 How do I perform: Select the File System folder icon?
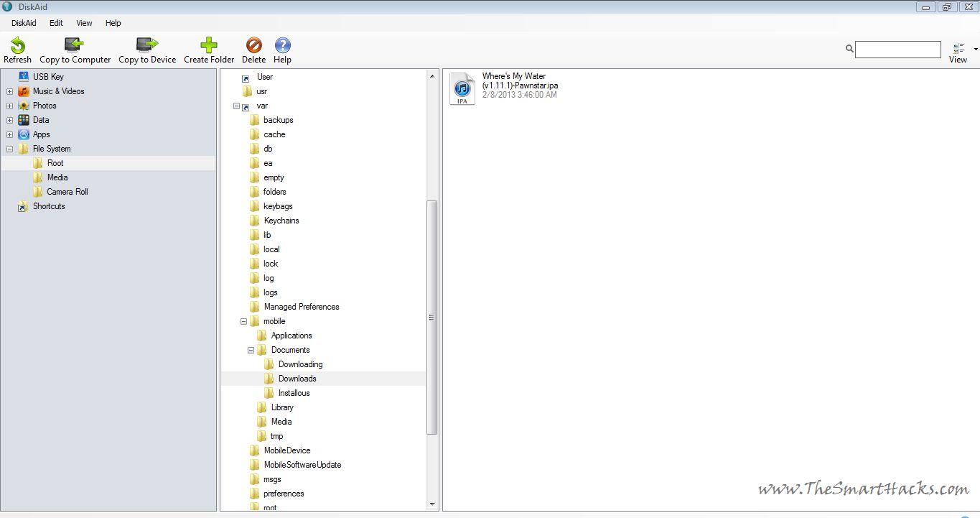[x=24, y=149]
